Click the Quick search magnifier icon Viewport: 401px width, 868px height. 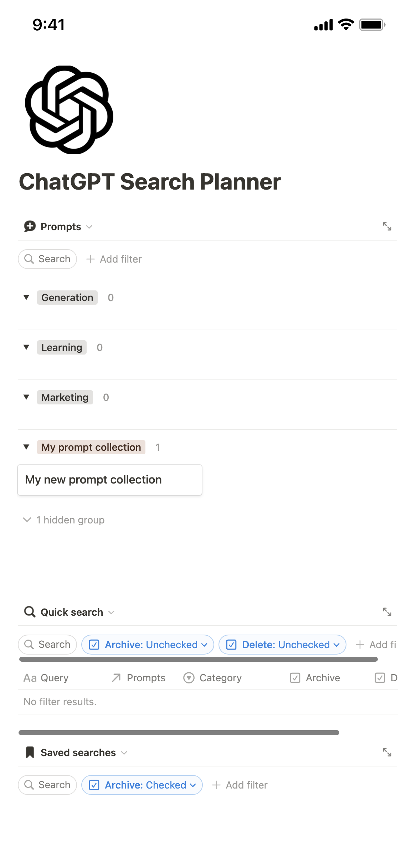[x=30, y=612]
